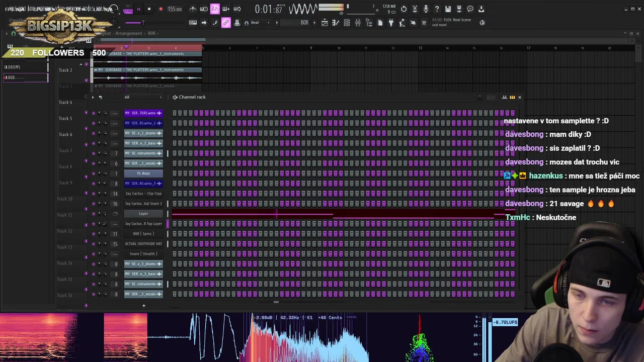Toggle wait-for-input before recording icon
Viewport: 644px width, 362px height.
(204, 9)
